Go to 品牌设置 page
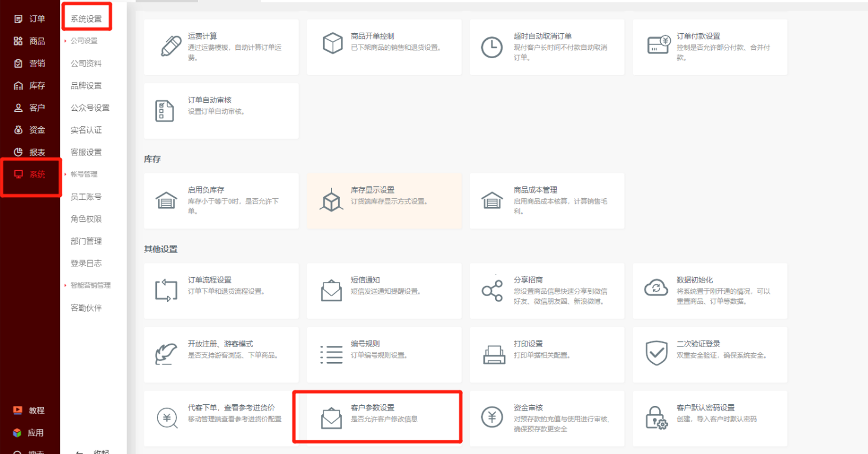 point(86,85)
